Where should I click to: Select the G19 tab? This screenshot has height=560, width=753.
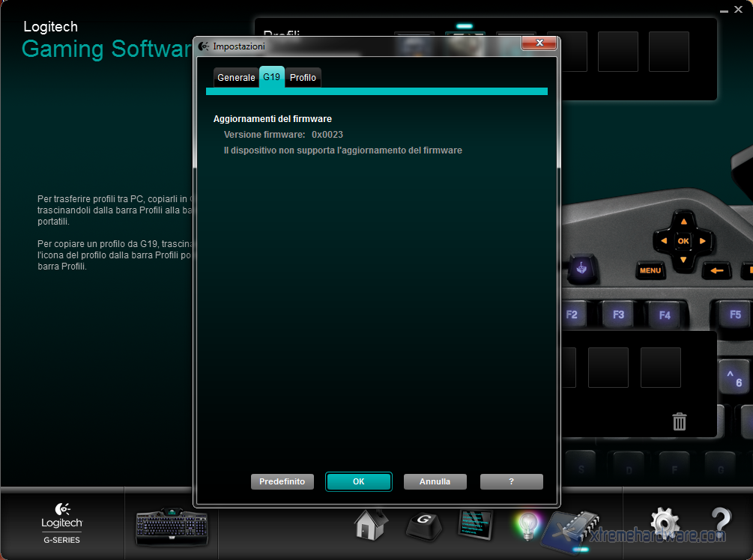[272, 77]
